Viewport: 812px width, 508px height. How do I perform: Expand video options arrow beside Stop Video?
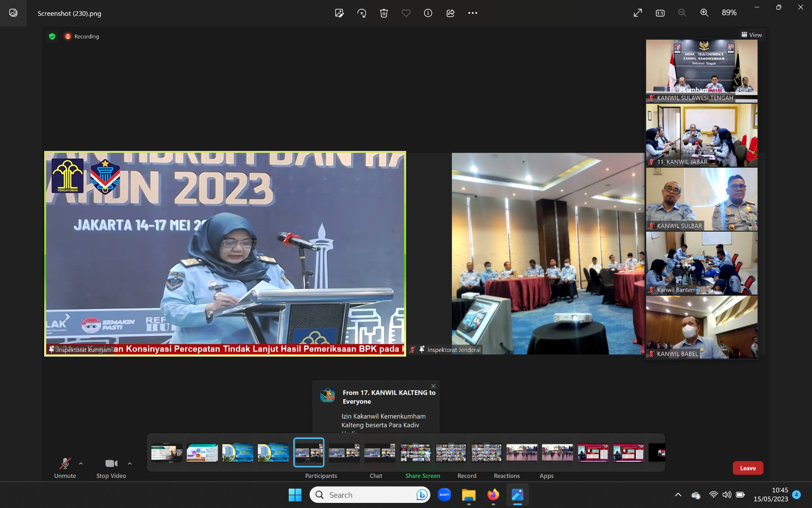click(x=129, y=463)
